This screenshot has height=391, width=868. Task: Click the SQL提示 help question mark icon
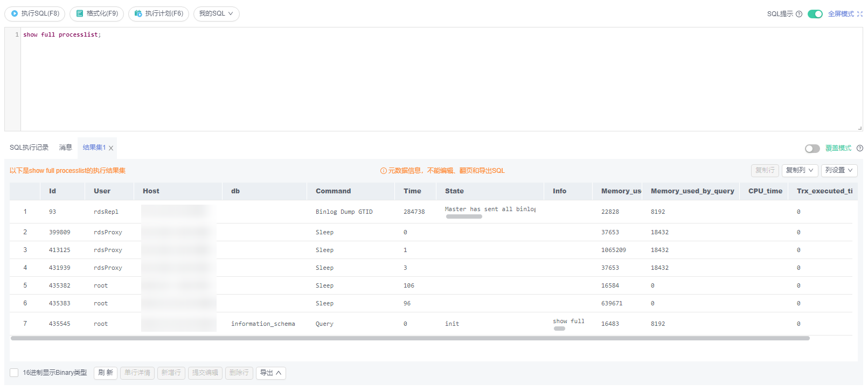(x=799, y=14)
